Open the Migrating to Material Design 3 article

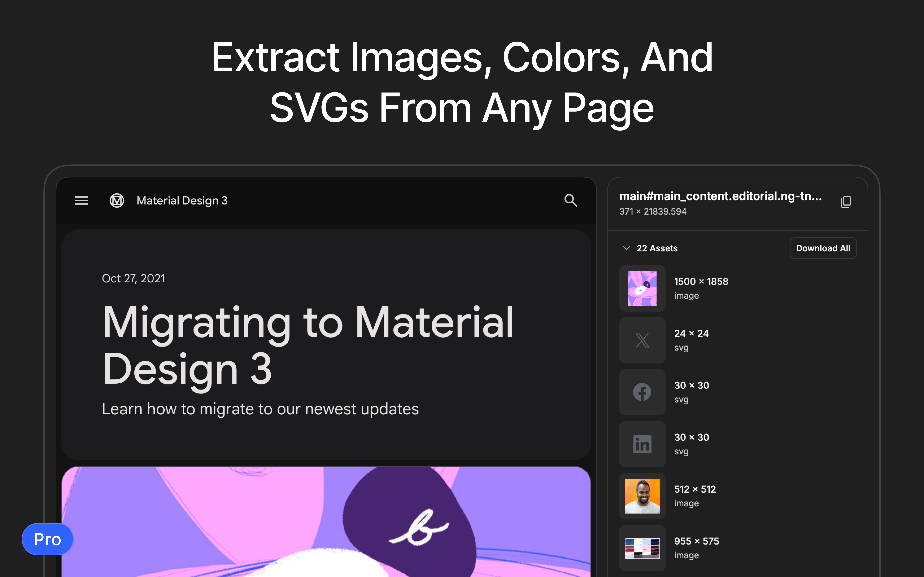308,343
